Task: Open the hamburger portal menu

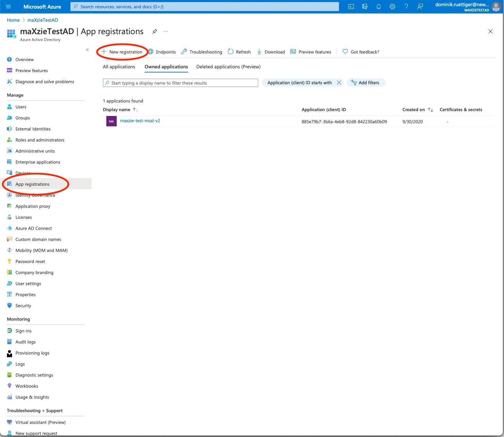Action: [x=9, y=7]
